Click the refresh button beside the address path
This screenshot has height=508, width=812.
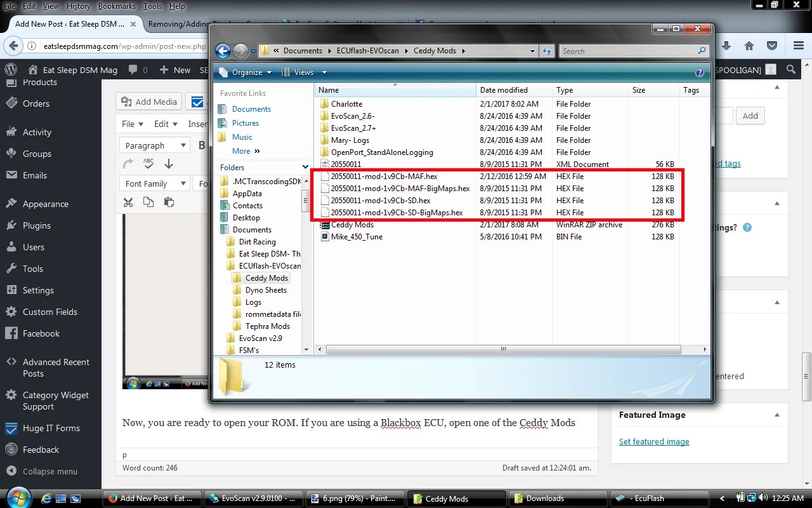(x=547, y=51)
